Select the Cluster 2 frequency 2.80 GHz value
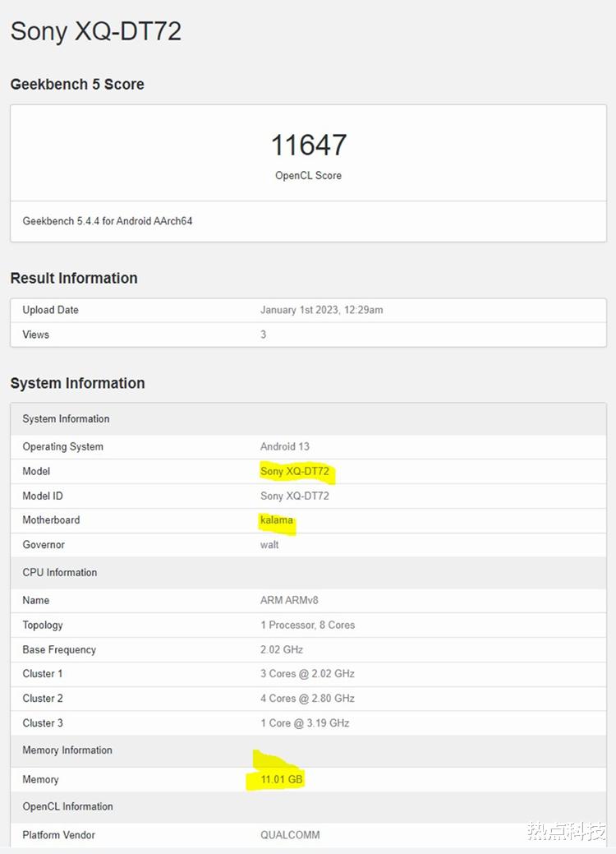The height and width of the screenshot is (854, 616). pyautogui.click(x=307, y=698)
